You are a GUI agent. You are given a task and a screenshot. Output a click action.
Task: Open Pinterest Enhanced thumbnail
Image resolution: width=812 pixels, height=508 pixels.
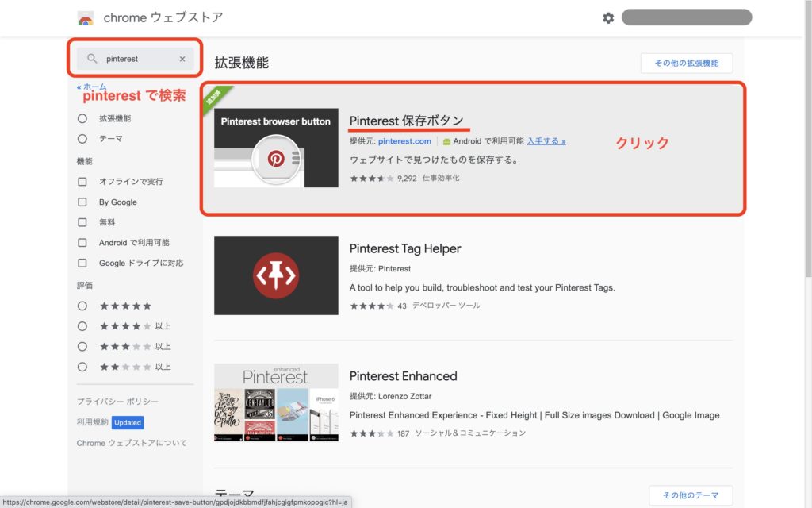click(x=276, y=402)
